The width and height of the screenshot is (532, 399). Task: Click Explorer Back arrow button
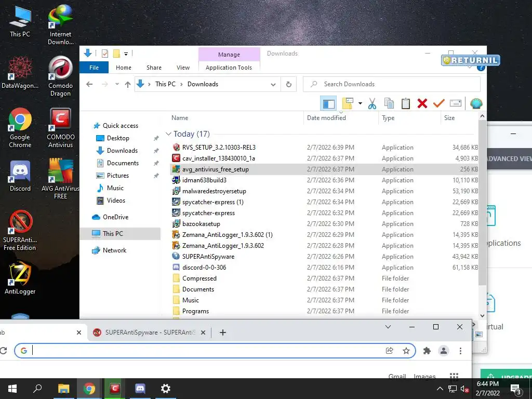point(89,84)
